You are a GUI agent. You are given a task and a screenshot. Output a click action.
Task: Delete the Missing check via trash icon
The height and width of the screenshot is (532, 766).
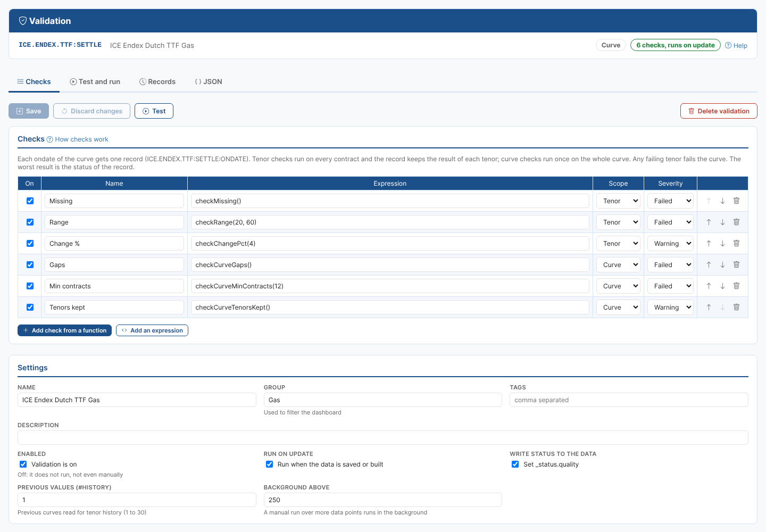[x=736, y=201]
